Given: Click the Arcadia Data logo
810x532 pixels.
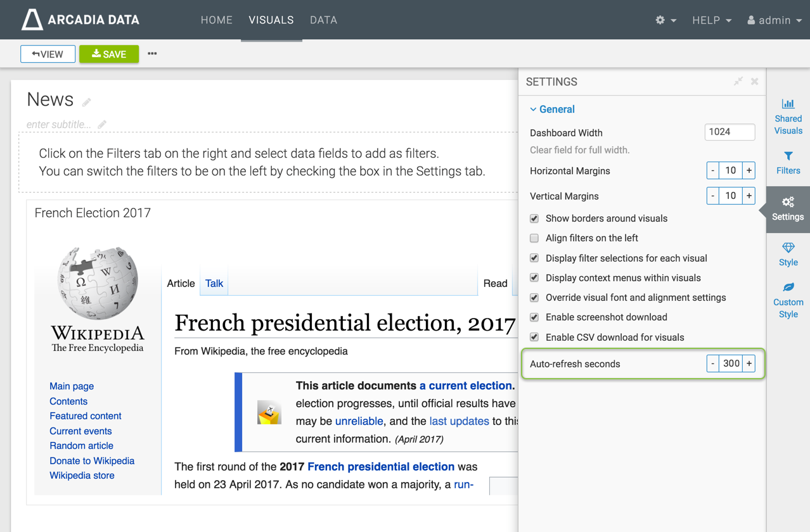Looking at the screenshot, I should pos(80,20).
